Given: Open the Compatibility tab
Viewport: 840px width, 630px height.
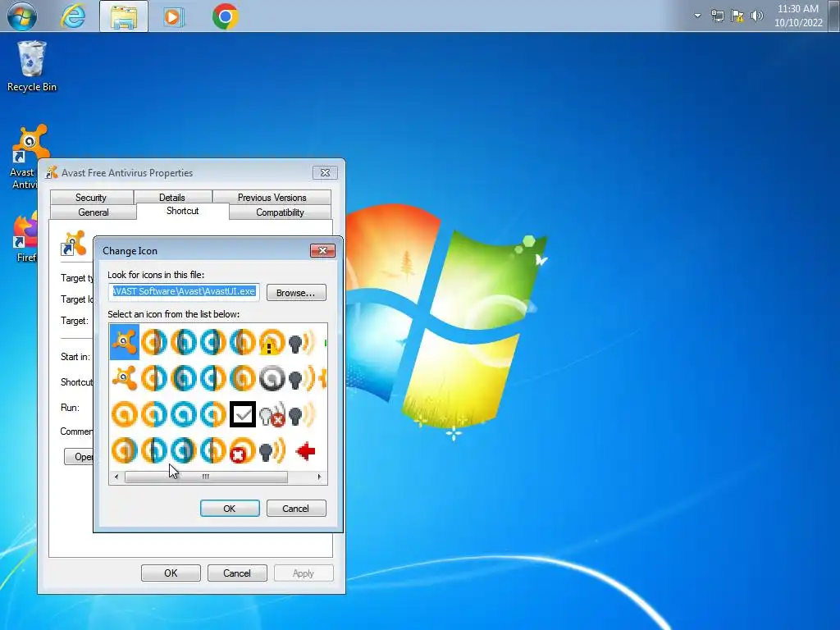Looking at the screenshot, I should (x=280, y=212).
